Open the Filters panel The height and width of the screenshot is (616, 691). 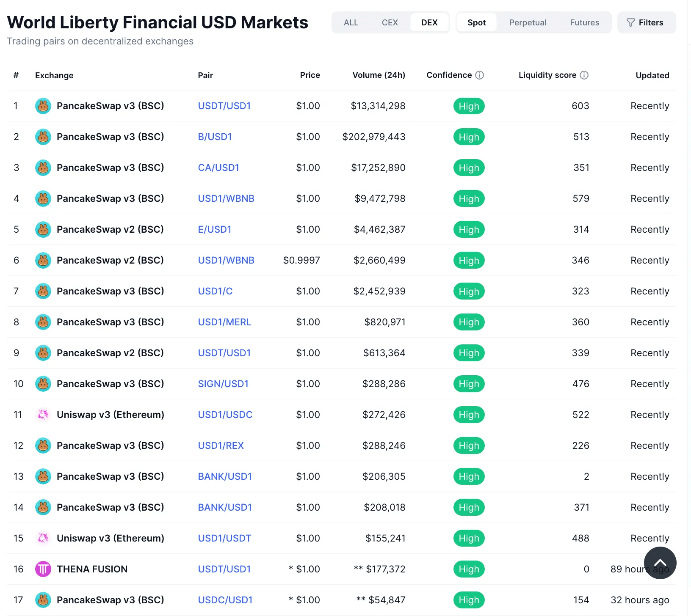click(x=646, y=22)
